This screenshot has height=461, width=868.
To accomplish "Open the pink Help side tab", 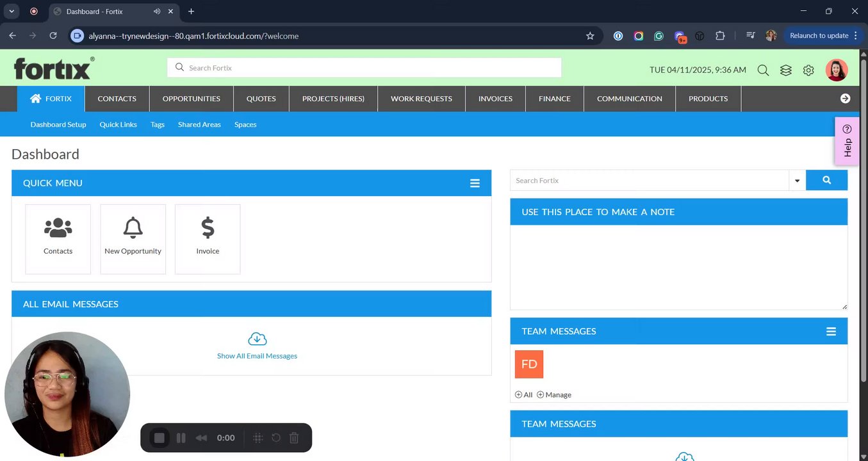I will click(x=847, y=141).
